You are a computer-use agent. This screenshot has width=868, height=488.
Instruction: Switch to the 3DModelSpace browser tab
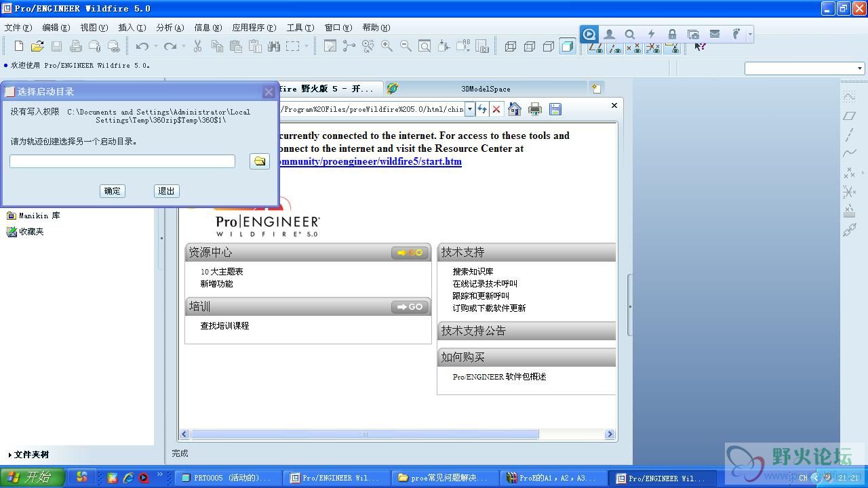click(x=486, y=89)
